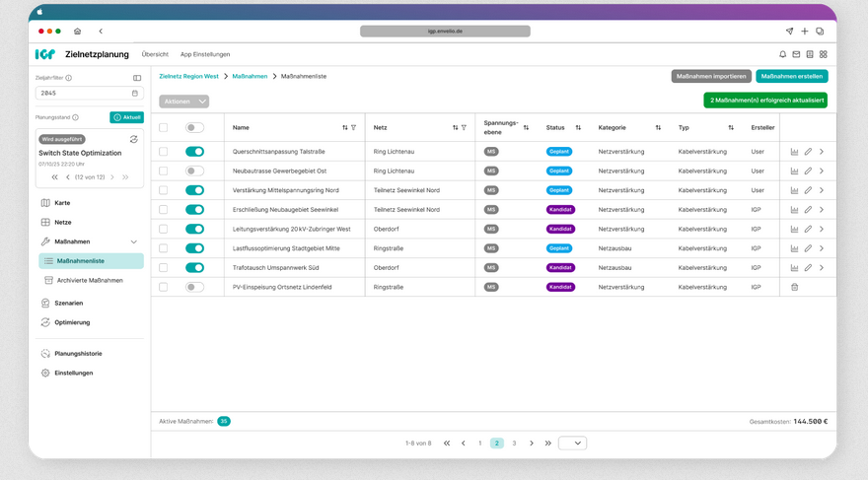The width and height of the screenshot is (868, 480).
Task: Open the Aktionen dropdown
Action: pyautogui.click(x=183, y=101)
